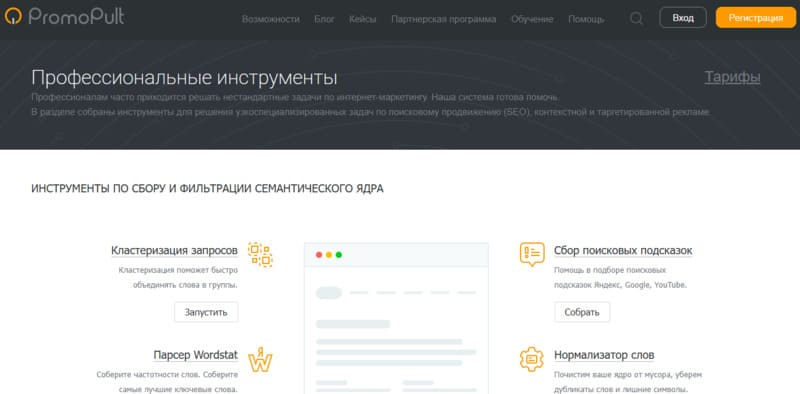The width and height of the screenshot is (800, 394).
Task: Open the Кластеризация запросов link
Action: click(174, 251)
